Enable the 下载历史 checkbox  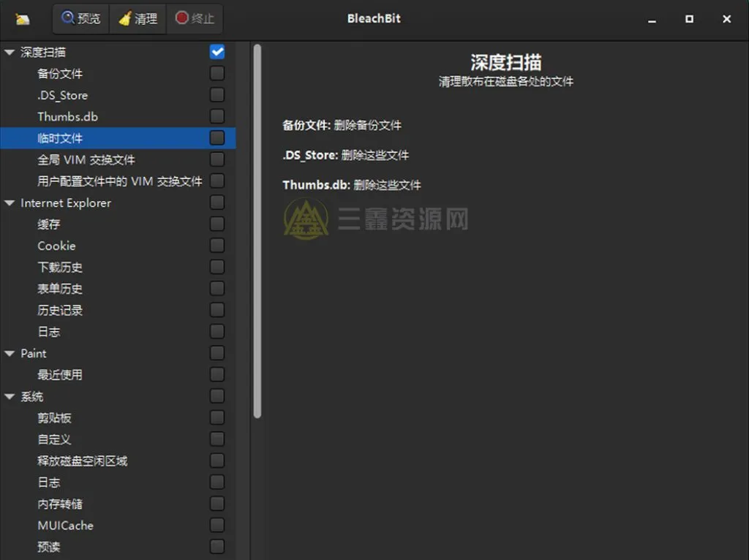pos(217,267)
